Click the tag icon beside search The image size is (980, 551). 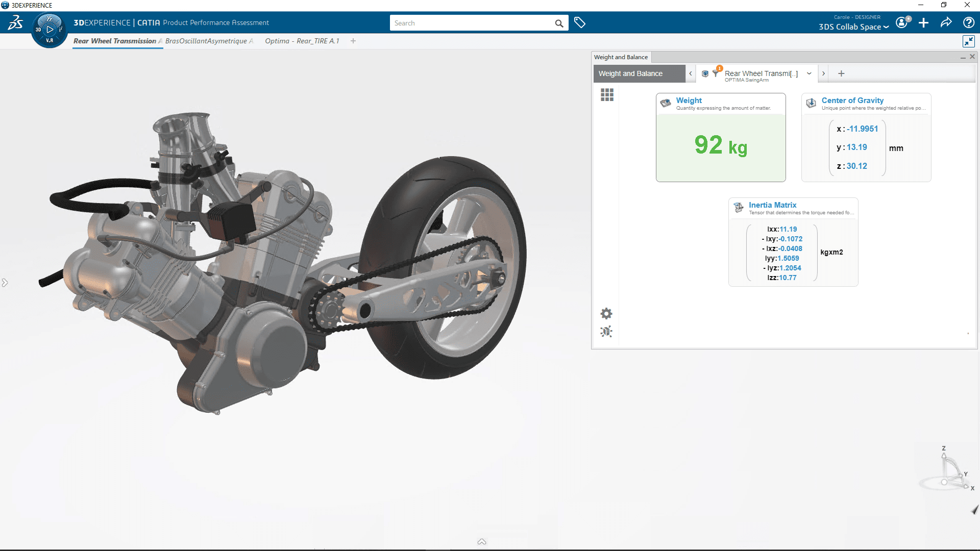(579, 23)
